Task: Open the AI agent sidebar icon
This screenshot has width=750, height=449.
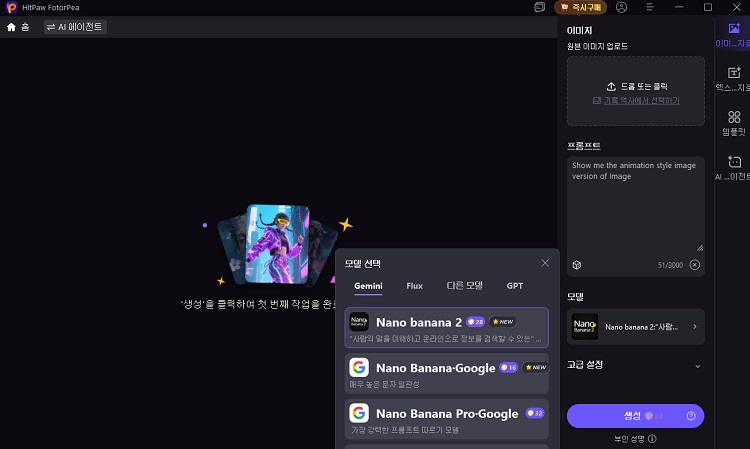Action: (734, 162)
